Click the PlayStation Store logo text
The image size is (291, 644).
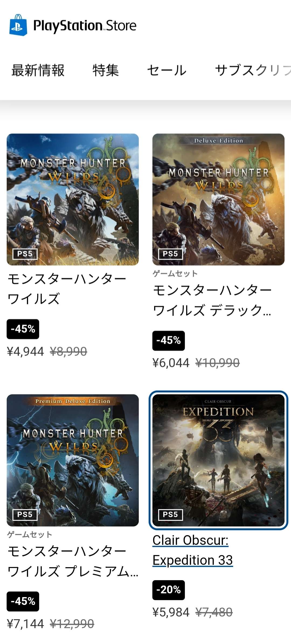click(85, 26)
